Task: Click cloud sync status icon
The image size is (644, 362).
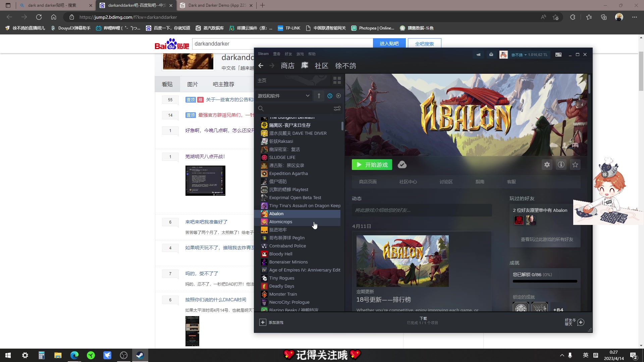Action: coord(402,165)
